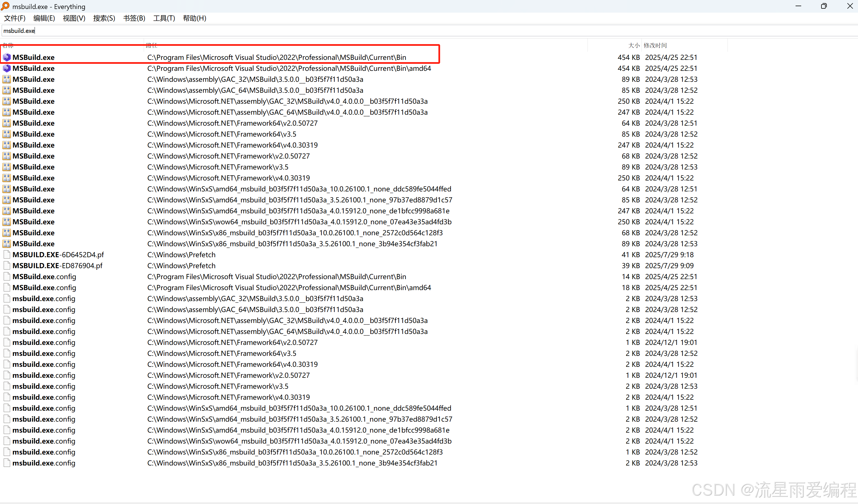This screenshot has width=858, height=504.
Task: Select msbuild.exe.config name in Framework64\v3.5 row
Action: click(x=44, y=353)
